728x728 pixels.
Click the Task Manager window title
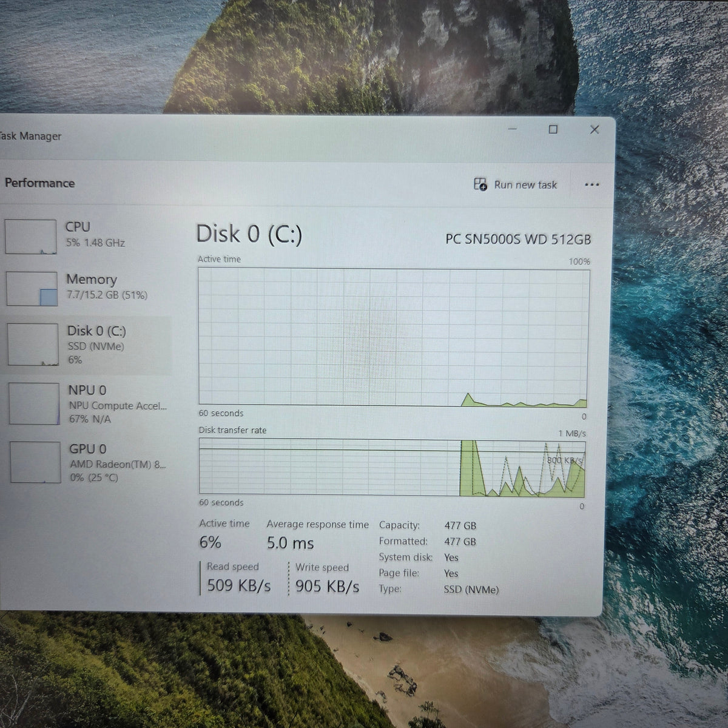click(30, 136)
